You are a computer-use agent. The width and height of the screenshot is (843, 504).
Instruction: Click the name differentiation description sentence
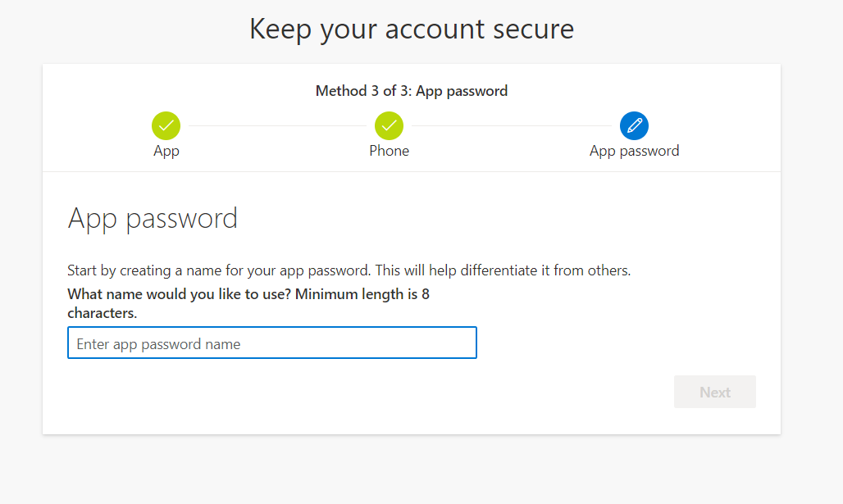tap(353, 270)
